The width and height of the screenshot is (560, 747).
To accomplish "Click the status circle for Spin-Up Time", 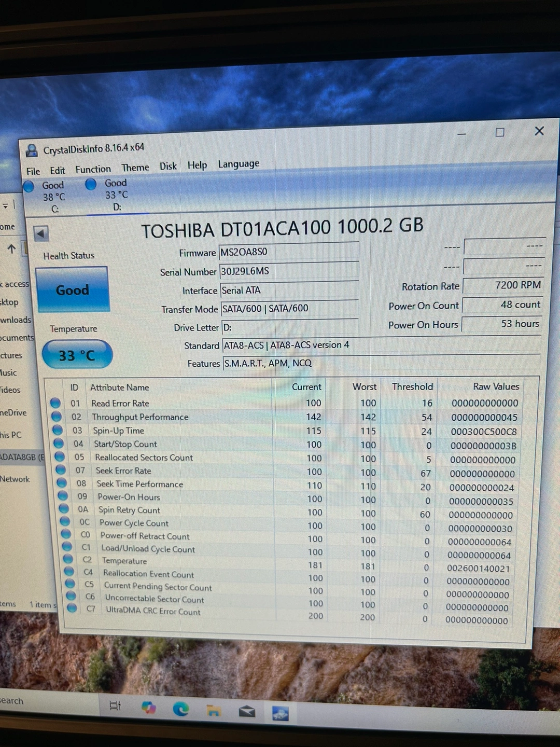I will pos(58,430).
